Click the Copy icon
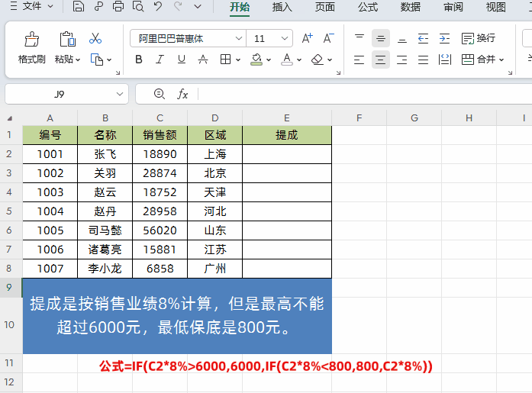Viewport: 532px width, 393px height. [97, 60]
